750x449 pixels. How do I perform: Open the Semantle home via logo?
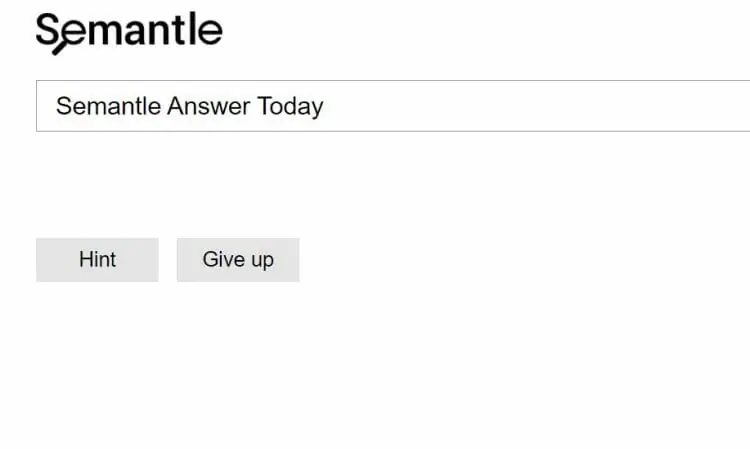[x=129, y=33]
